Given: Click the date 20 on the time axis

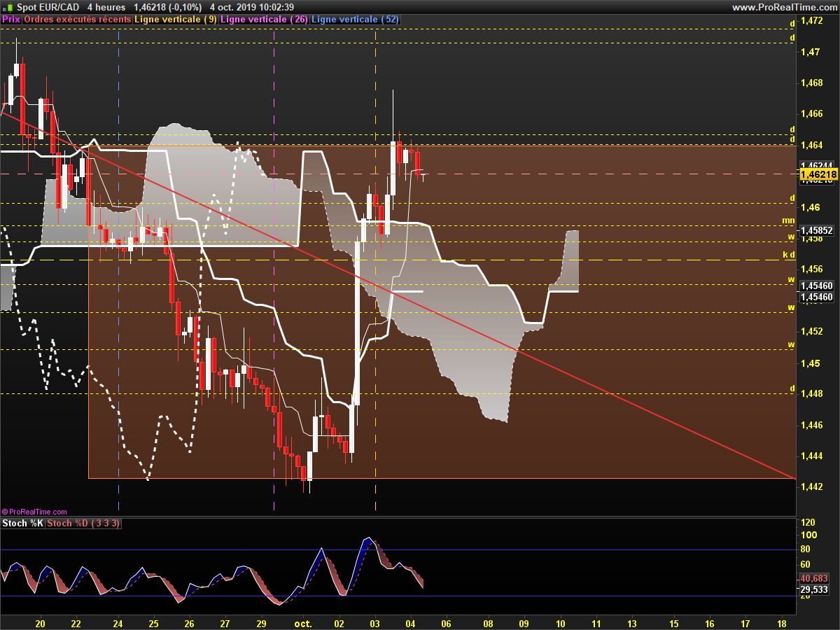Looking at the screenshot, I should [40, 623].
